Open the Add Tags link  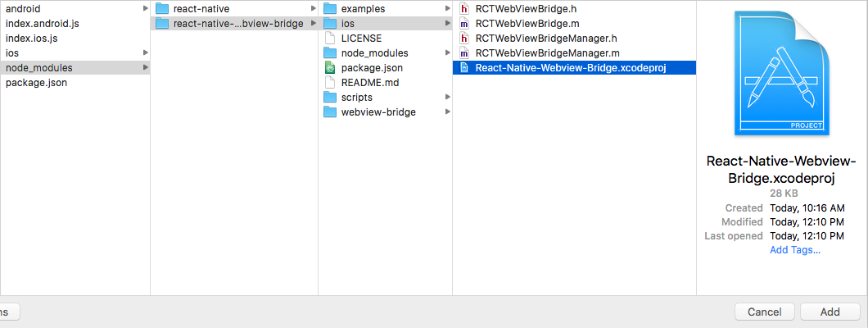(795, 250)
